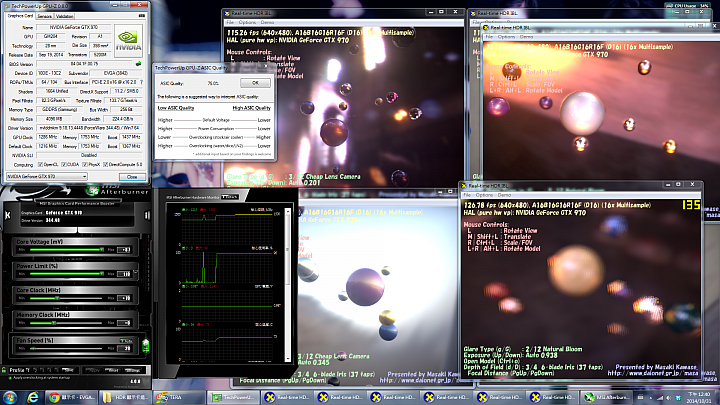Click the NVIDIA logo in GPU-Z
Viewport: 720px width, 405px height.
click(x=128, y=41)
